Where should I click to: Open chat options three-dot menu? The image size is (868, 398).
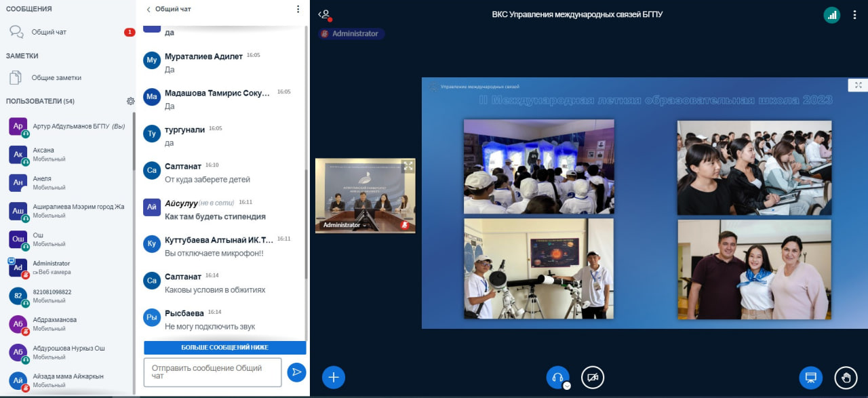(298, 9)
